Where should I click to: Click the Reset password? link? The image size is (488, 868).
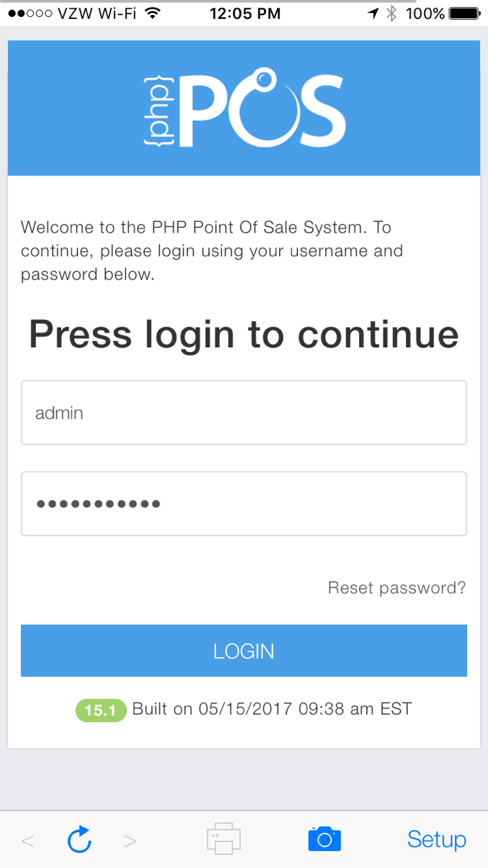(x=396, y=587)
